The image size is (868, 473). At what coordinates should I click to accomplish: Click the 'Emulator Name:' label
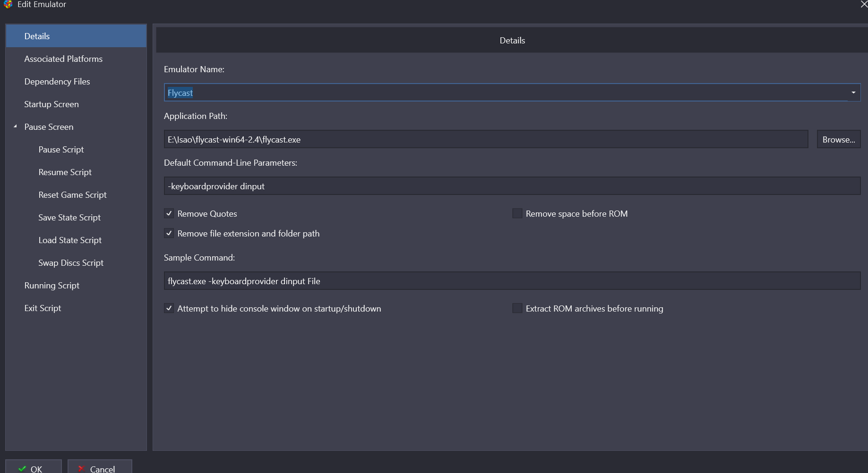pos(194,69)
